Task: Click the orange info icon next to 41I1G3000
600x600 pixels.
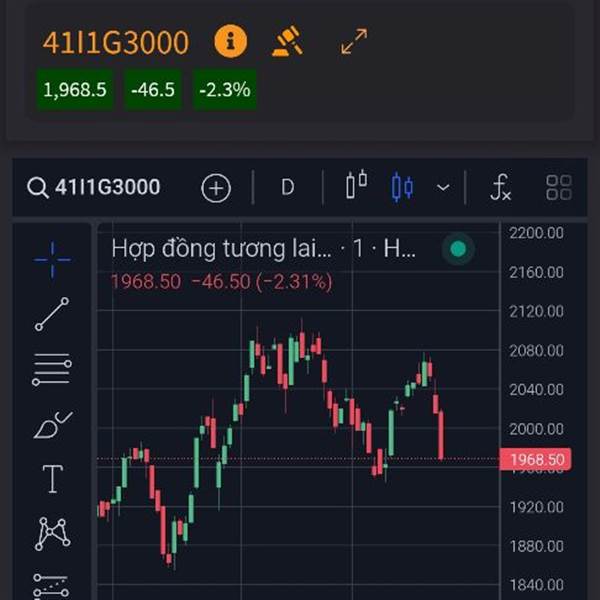Action: pos(230,41)
